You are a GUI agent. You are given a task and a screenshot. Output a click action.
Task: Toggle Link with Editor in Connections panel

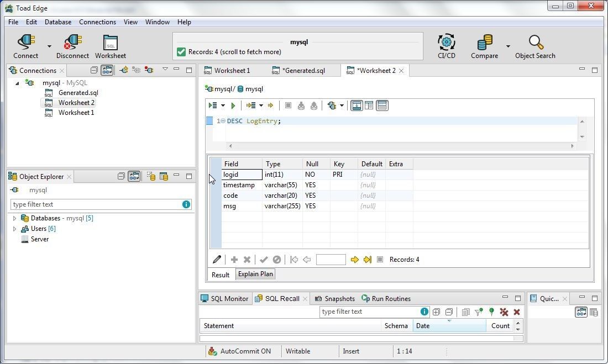pyautogui.click(x=107, y=70)
